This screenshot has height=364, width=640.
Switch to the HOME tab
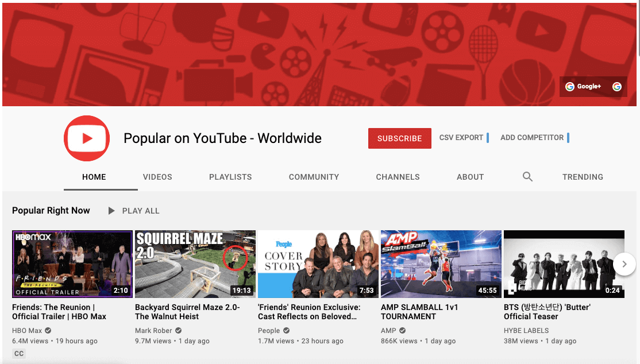click(94, 177)
